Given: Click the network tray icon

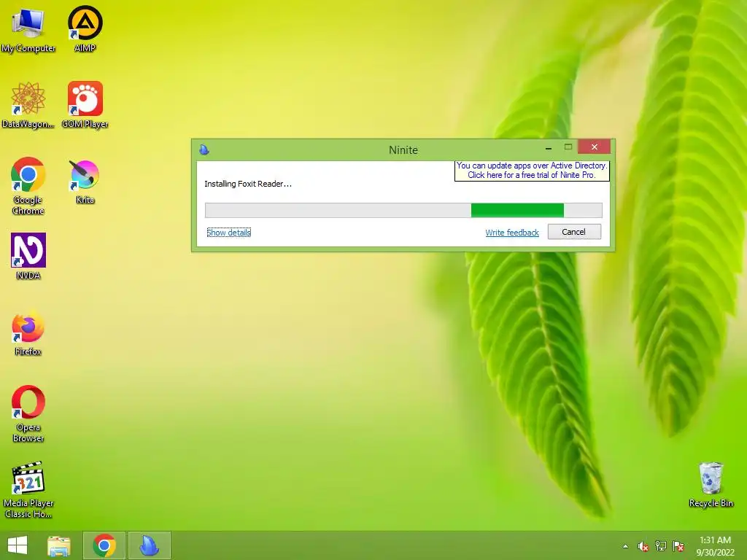Looking at the screenshot, I should [661, 545].
